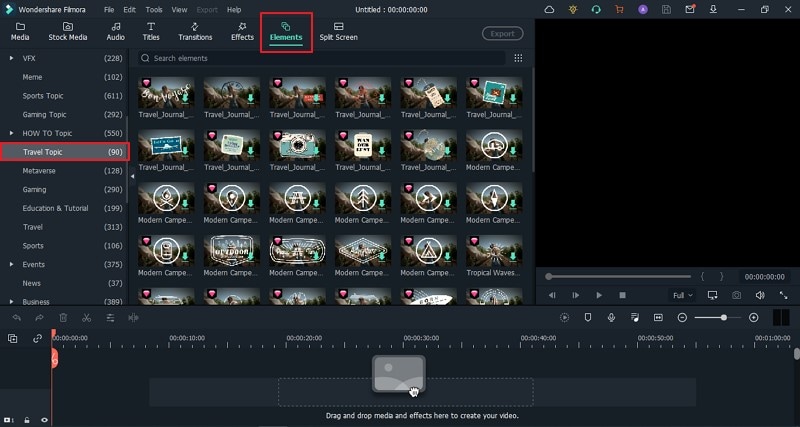This screenshot has width=800, height=427.
Task: Open the headset support icon
Action: 596,10
